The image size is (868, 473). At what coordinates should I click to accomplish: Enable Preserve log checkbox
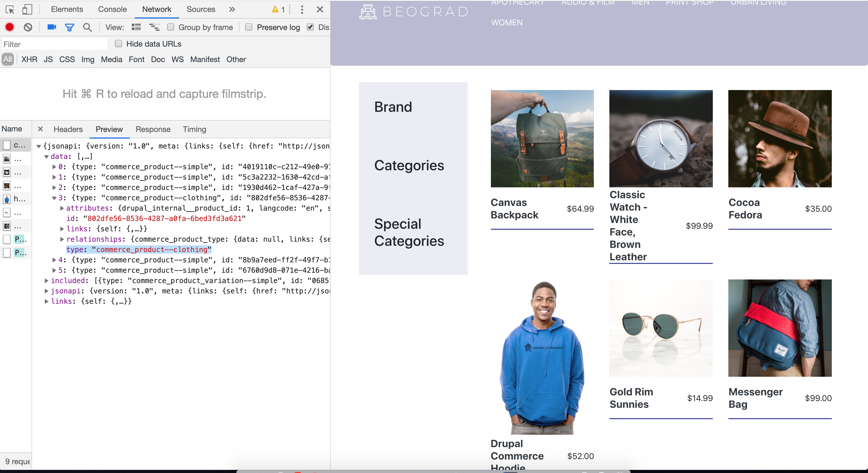(249, 27)
